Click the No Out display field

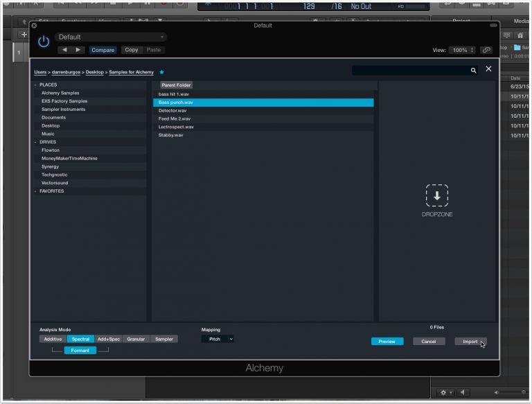tap(361, 6)
